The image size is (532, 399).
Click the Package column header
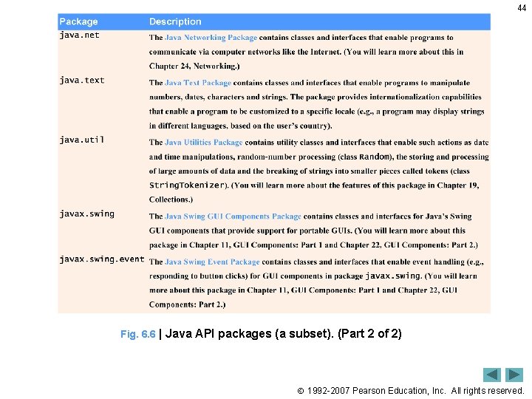click(79, 21)
